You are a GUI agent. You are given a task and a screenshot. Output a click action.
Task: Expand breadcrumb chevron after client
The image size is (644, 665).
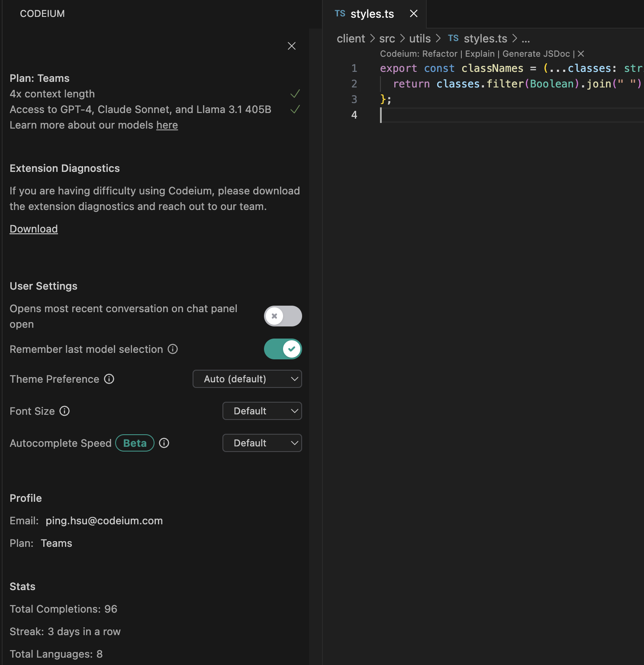[372, 39]
